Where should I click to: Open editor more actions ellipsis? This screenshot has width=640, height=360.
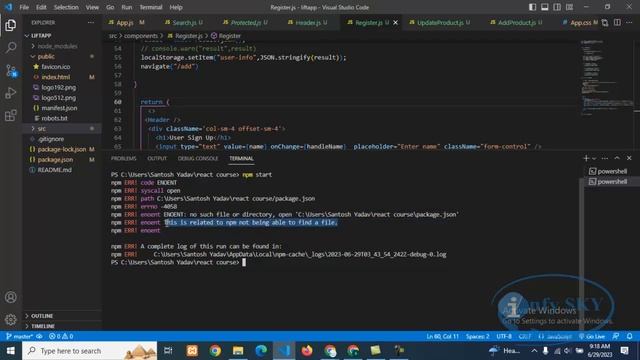pyautogui.click(x=629, y=22)
